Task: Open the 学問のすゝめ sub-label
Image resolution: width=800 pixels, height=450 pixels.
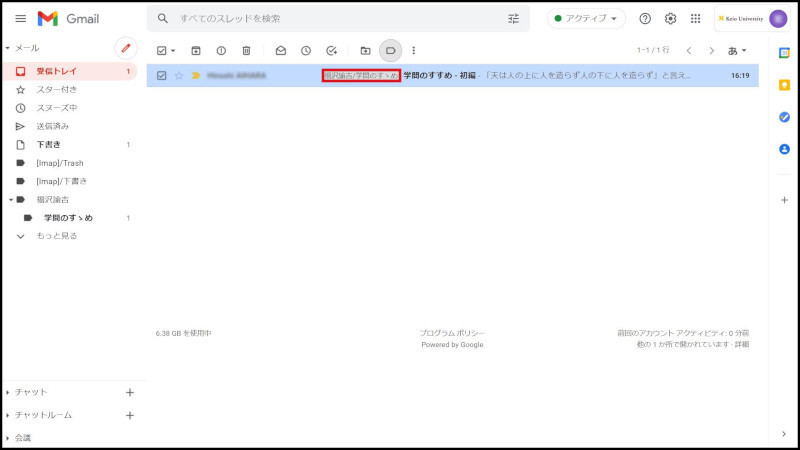Action: tap(68, 217)
